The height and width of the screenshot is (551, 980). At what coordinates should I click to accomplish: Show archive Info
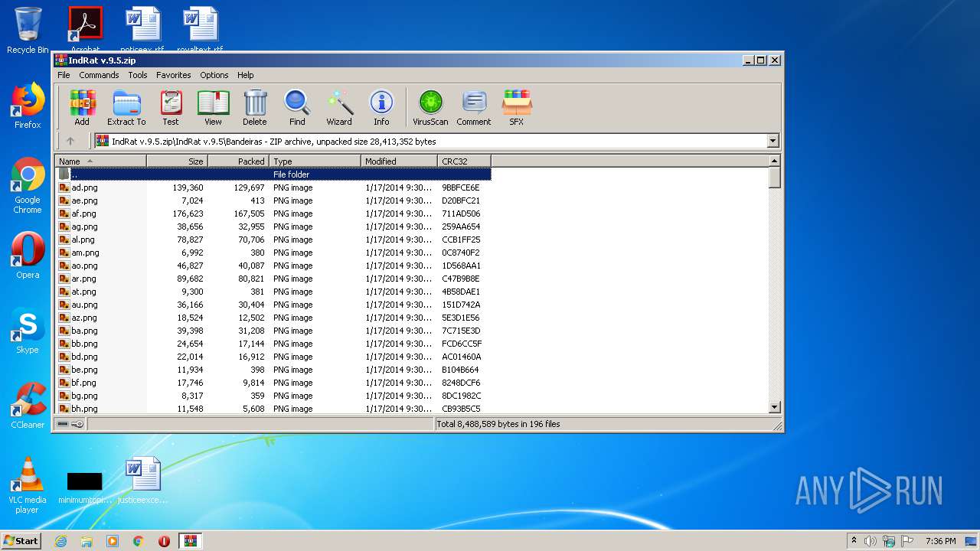(x=381, y=108)
